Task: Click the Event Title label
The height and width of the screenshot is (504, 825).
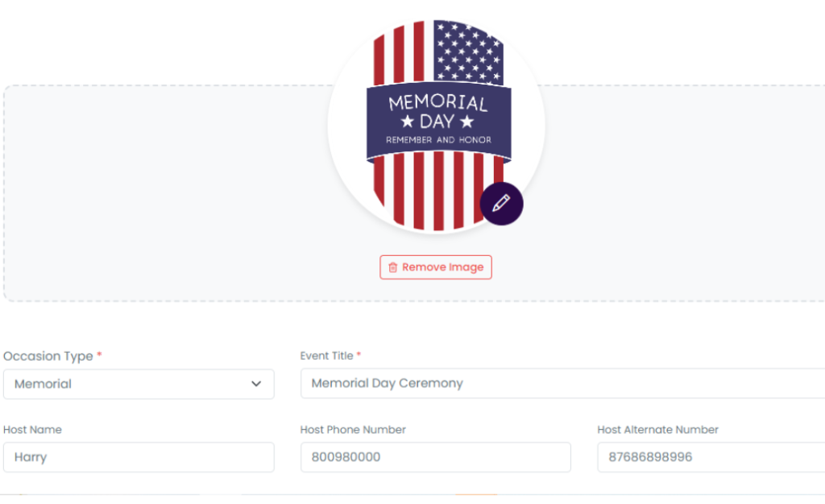Action: (327, 356)
